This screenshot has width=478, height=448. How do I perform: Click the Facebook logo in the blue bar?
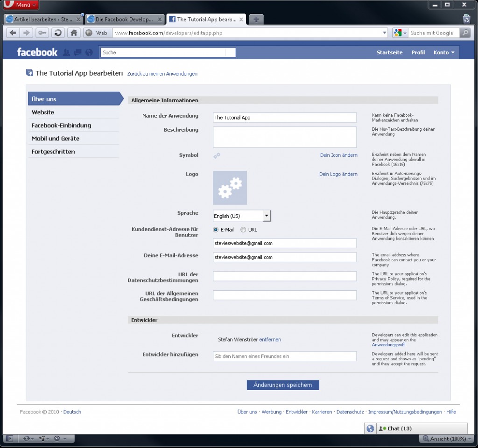point(37,52)
